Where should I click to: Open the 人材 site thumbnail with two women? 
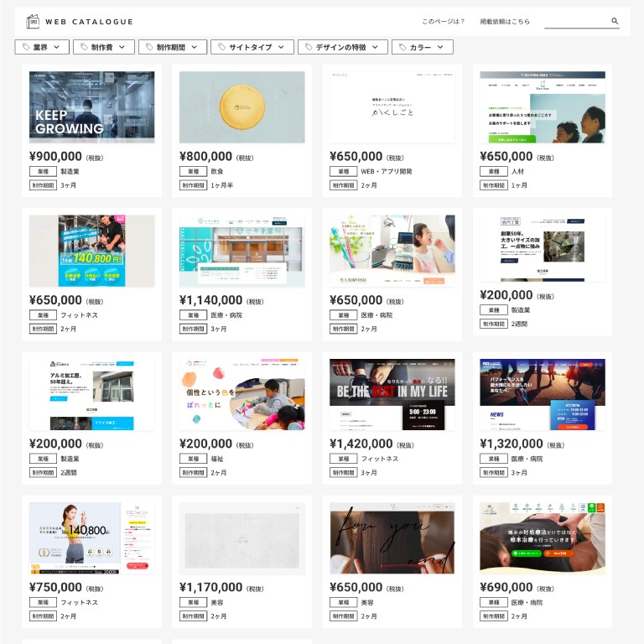(543, 106)
